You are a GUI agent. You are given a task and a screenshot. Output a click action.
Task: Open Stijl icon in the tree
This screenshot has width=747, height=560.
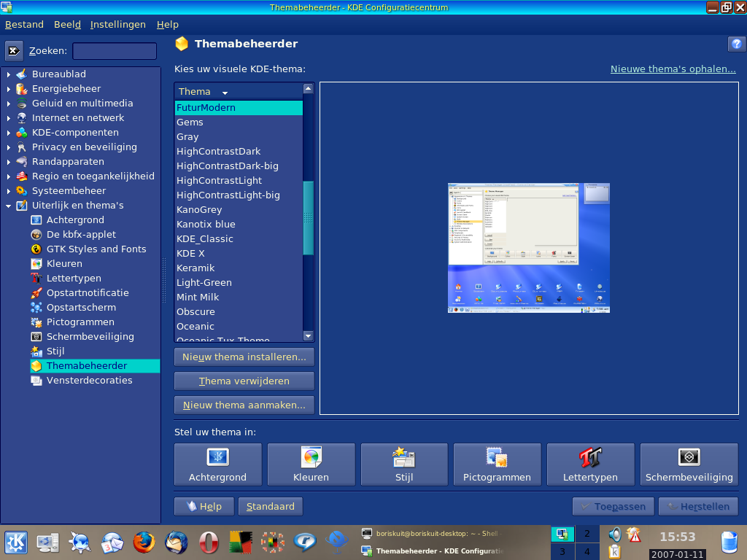pos(36,351)
